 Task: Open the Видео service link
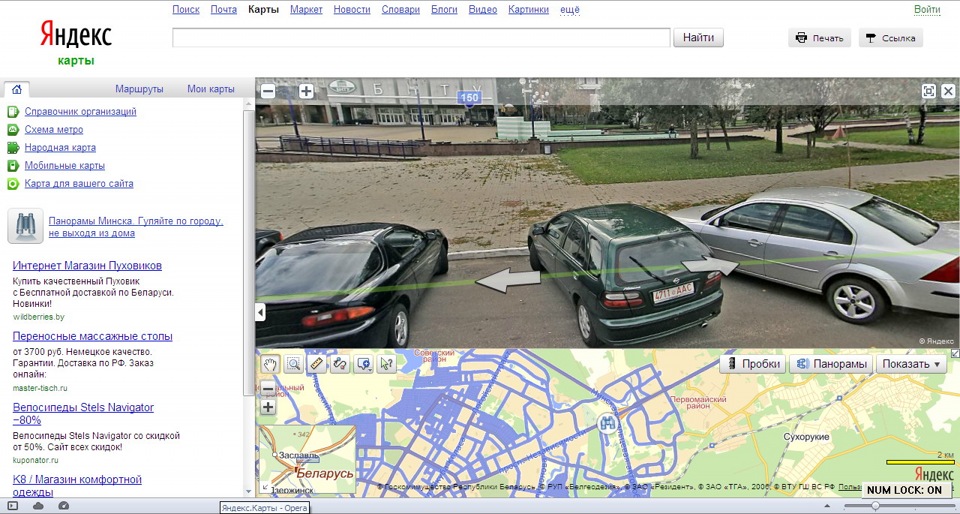[x=482, y=10]
